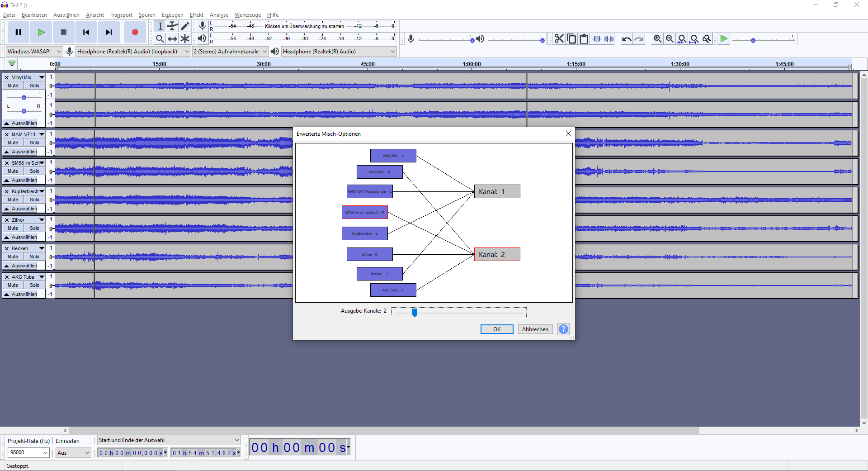Open the Effekt menu
This screenshot has height=471, width=868.
click(196, 15)
